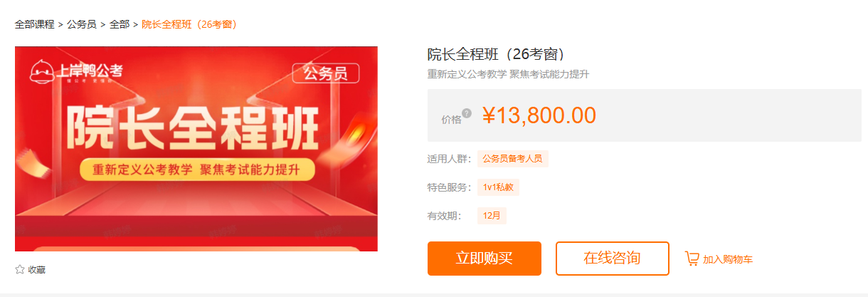Buy now with 立即购买 button
The width and height of the screenshot is (868, 297).
485,259
